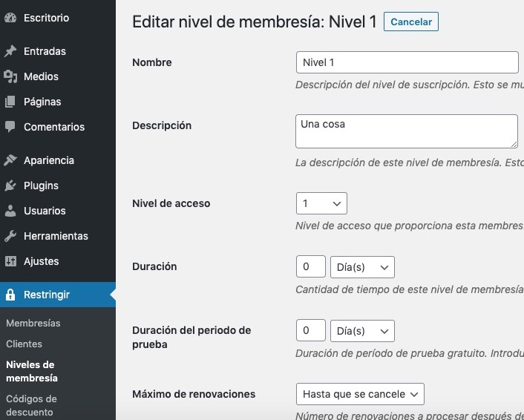Click the 'Nivel de acceso' label
The width and height of the screenshot is (524, 420).
point(171,203)
